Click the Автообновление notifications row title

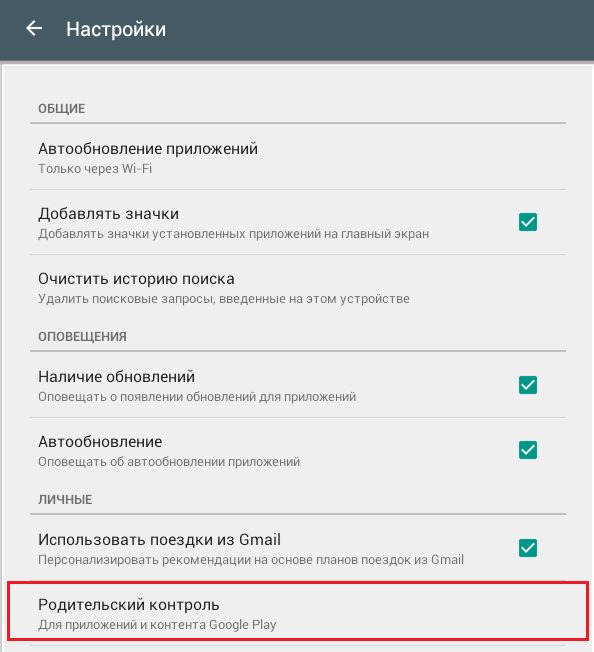pyautogui.click(x=100, y=442)
